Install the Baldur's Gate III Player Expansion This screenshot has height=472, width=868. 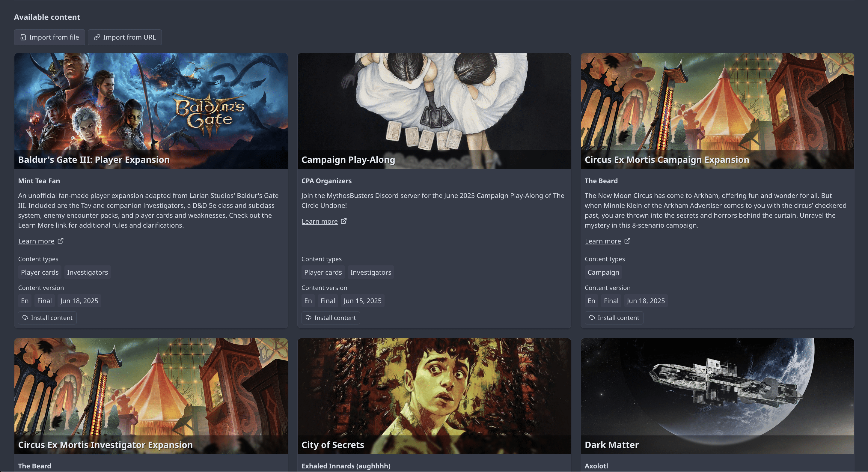47,317
